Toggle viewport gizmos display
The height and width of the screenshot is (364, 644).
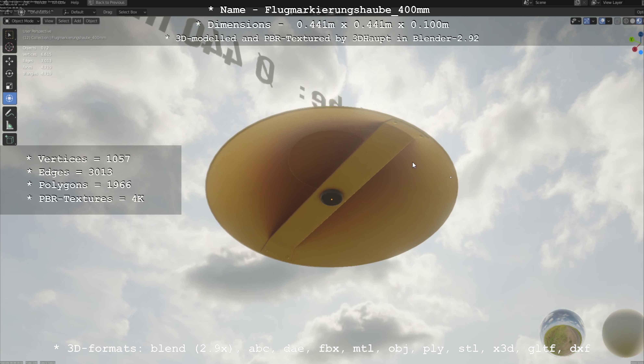(587, 21)
